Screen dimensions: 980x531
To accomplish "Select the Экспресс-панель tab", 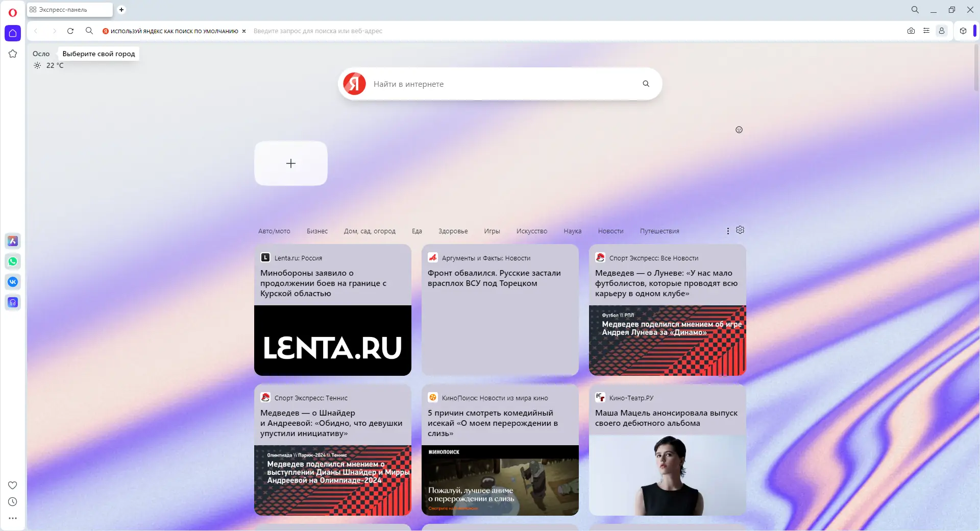I will 70,10.
